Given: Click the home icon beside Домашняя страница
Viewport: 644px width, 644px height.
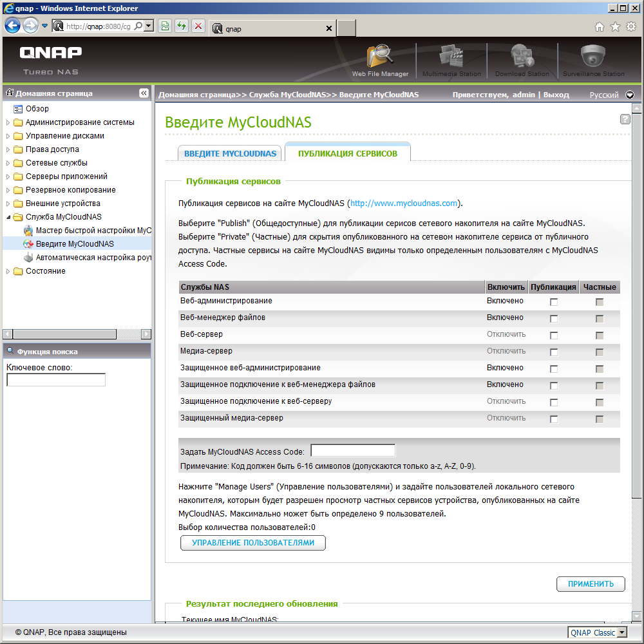Looking at the screenshot, I should (x=10, y=93).
